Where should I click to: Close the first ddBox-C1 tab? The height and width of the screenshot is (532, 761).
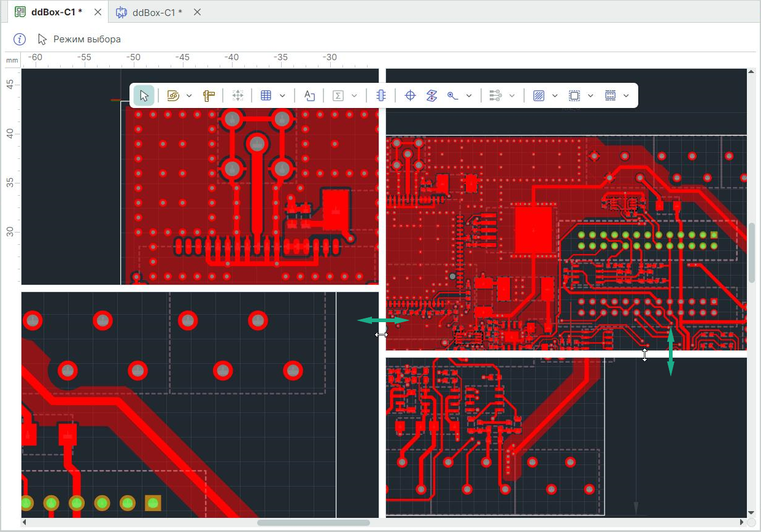click(x=98, y=12)
